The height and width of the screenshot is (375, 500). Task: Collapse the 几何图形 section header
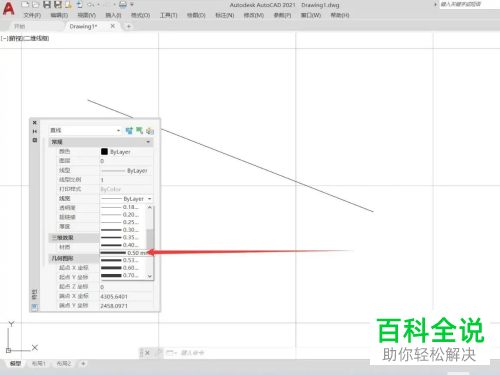pyautogui.click(x=74, y=258)
